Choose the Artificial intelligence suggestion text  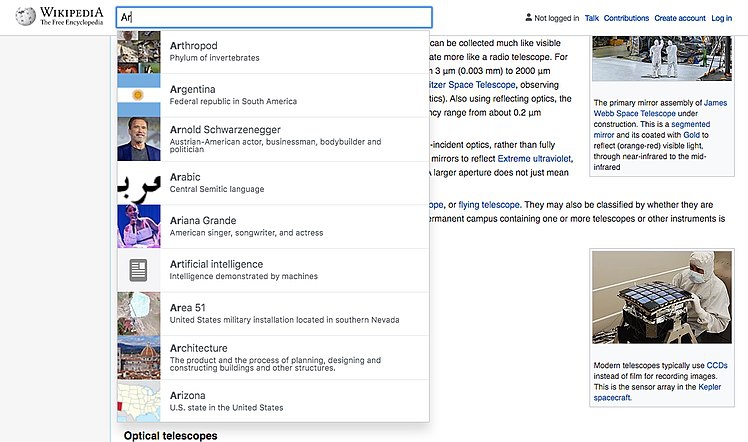coord(217,264)
